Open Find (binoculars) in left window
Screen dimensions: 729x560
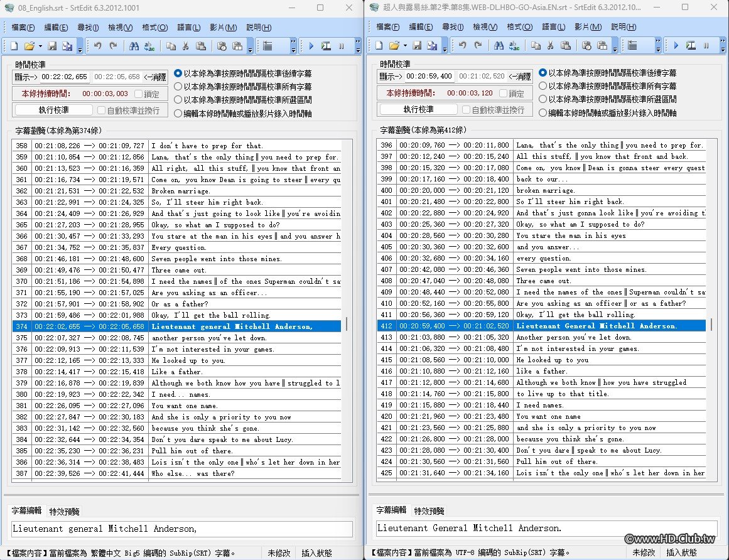(134, 46)
